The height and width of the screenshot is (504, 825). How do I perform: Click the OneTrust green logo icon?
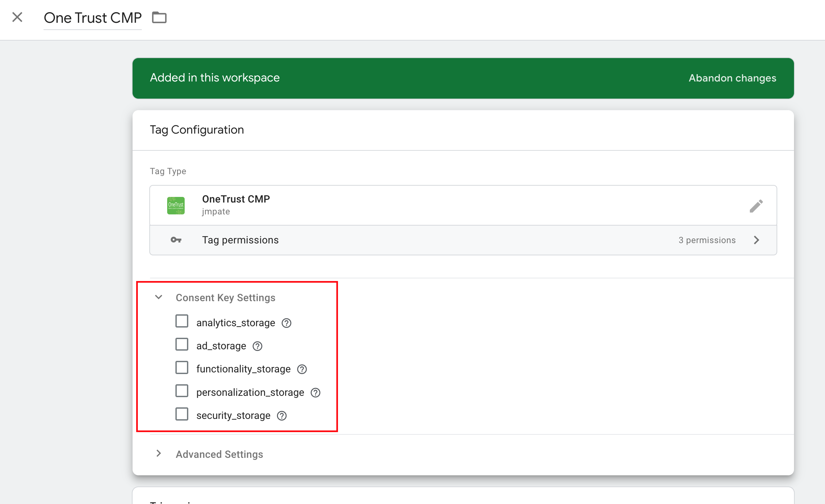point(176,205)
